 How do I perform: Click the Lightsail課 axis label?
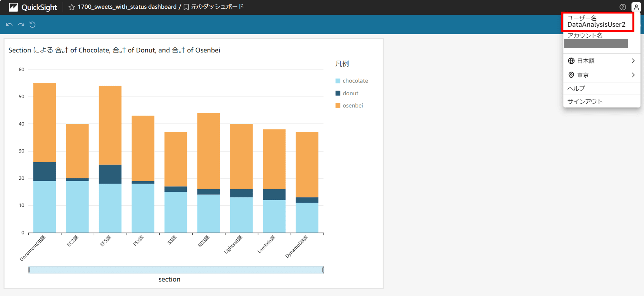233,244
